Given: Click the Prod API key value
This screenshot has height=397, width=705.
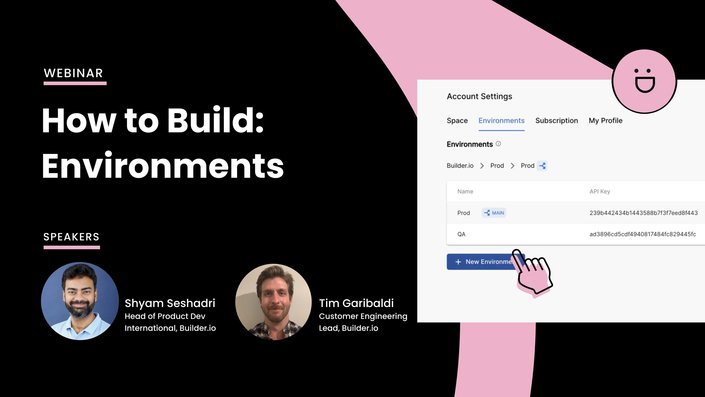Looking at the screenshot, I should 643,213.
